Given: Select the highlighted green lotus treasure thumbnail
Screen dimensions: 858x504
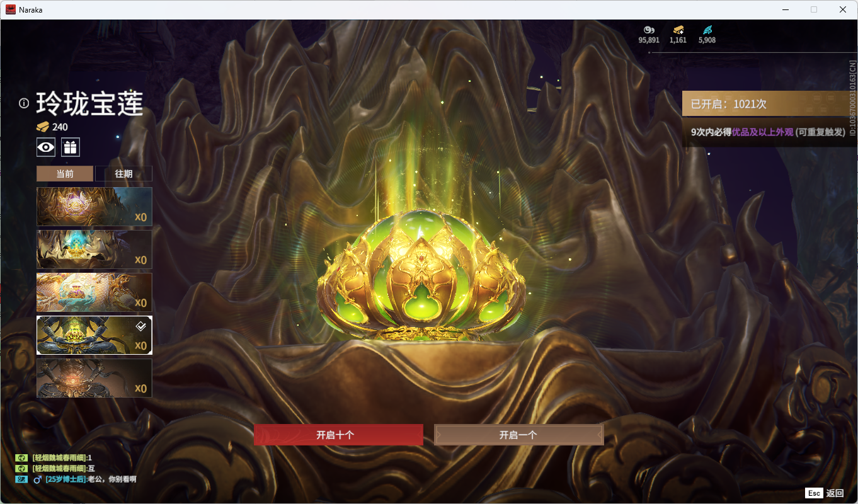Looking at the screenshot, I should (x=94, y=335).
